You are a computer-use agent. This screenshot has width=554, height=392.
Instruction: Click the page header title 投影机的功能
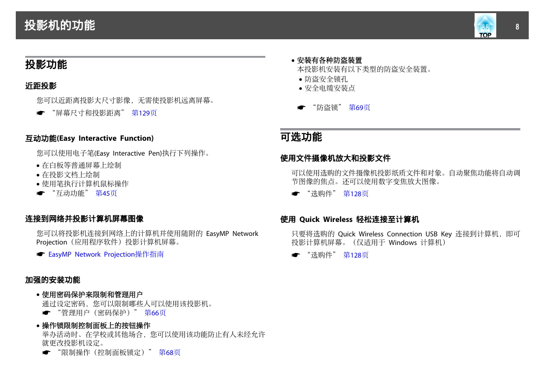click(60, 25)
